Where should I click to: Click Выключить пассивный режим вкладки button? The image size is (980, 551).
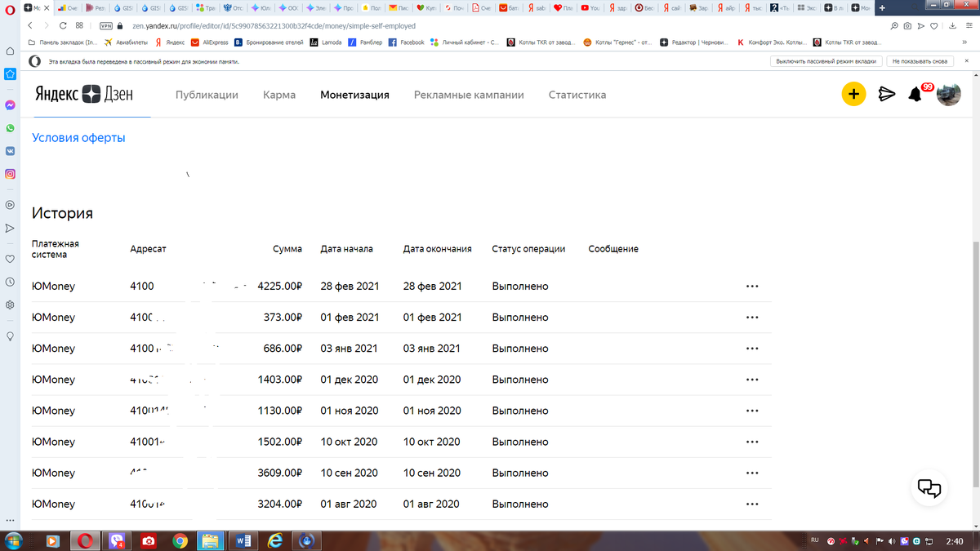(826, 61)
